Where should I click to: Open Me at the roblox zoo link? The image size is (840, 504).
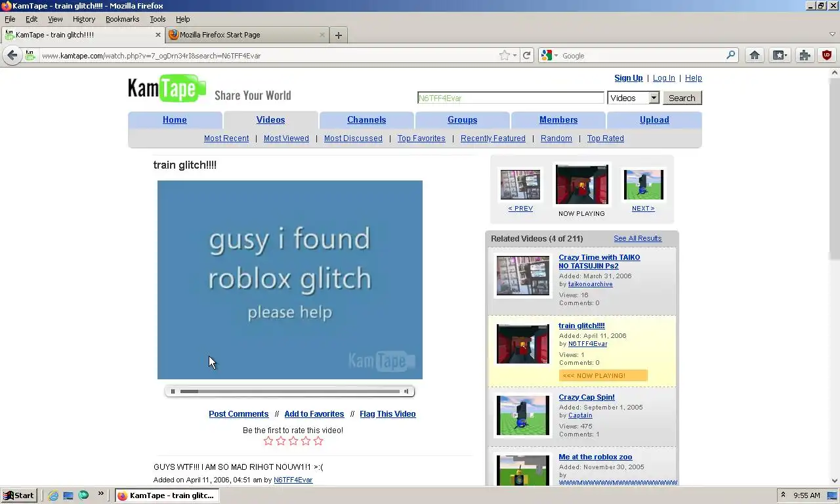[595, 457]
